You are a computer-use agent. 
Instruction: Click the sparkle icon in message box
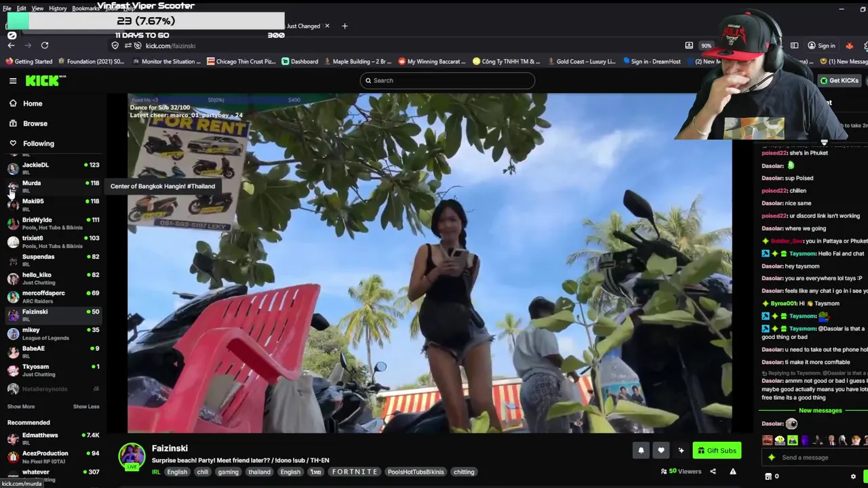(771, 457)
